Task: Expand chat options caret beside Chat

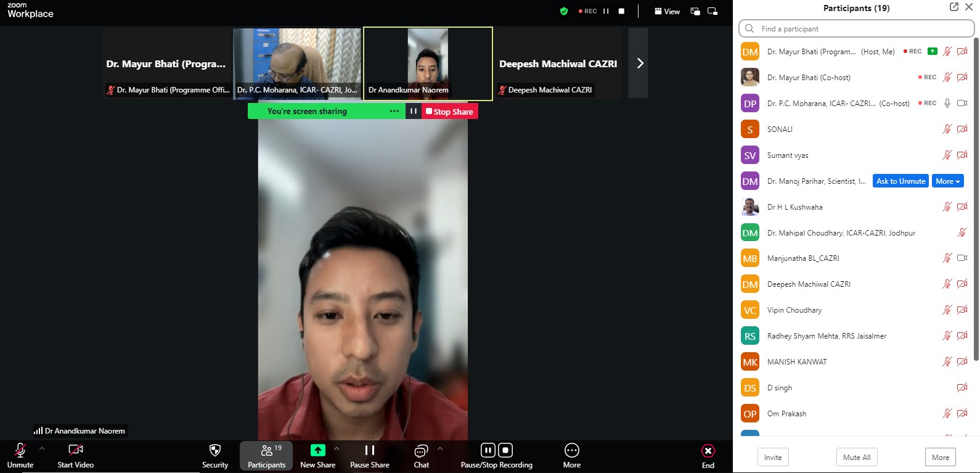Action: [x=440, y=449]
